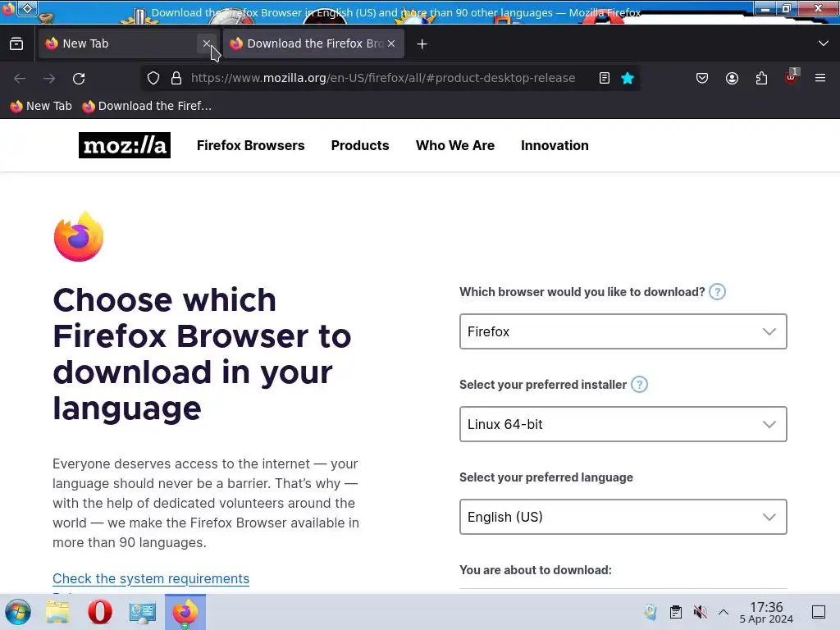Go back with the back arrow

click(x=20, y=78)
